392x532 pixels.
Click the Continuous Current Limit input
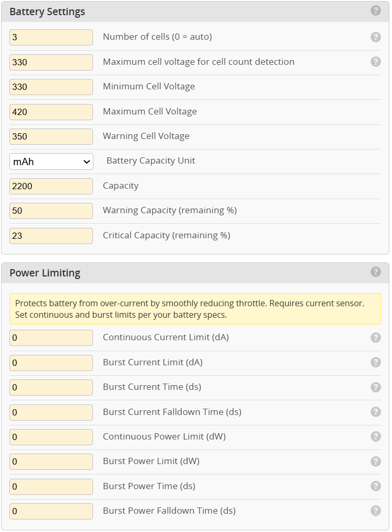[51, 338]
